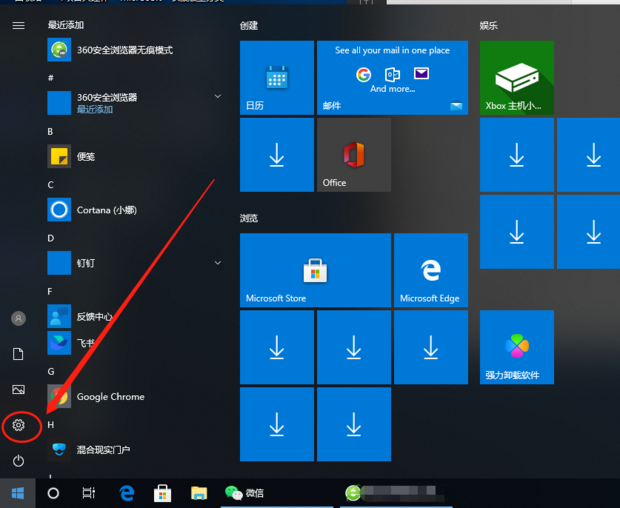This screenshot has height=508, width=620.
Task: Select the 娱乐 tile group header
Action: click(x=489, y=26)
